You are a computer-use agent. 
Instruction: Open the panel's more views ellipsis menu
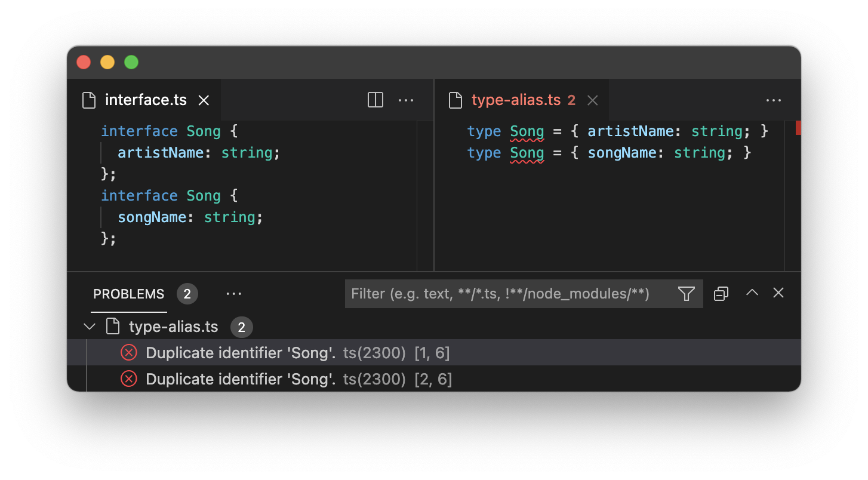[234, 294]
